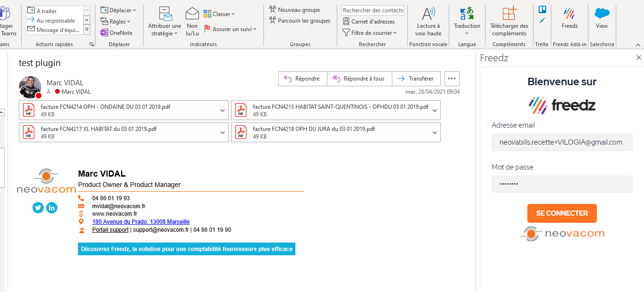Launch the Freedz add-in from ribbon
The height and width of the screenshot is (292, 644).
pyautogui.click(x=569, y=18)
